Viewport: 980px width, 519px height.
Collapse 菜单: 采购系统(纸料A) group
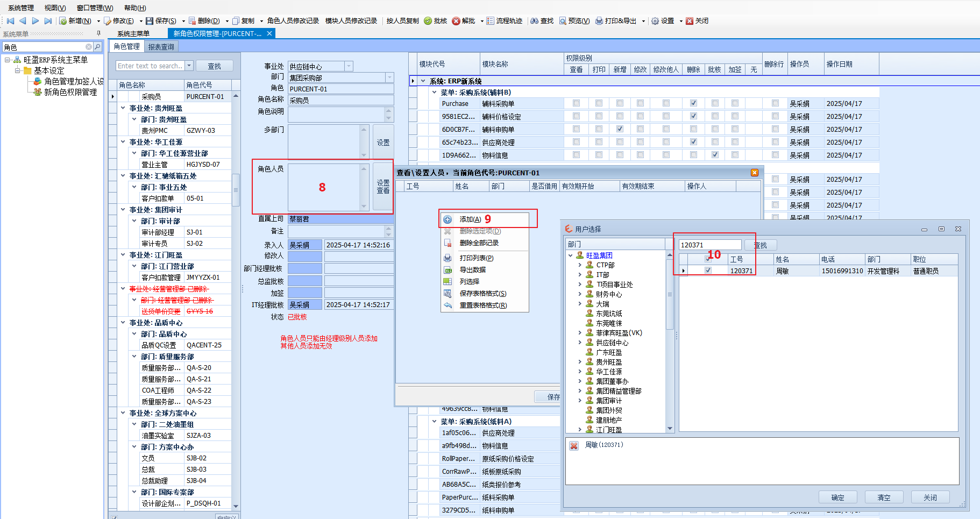pos(435,422)
